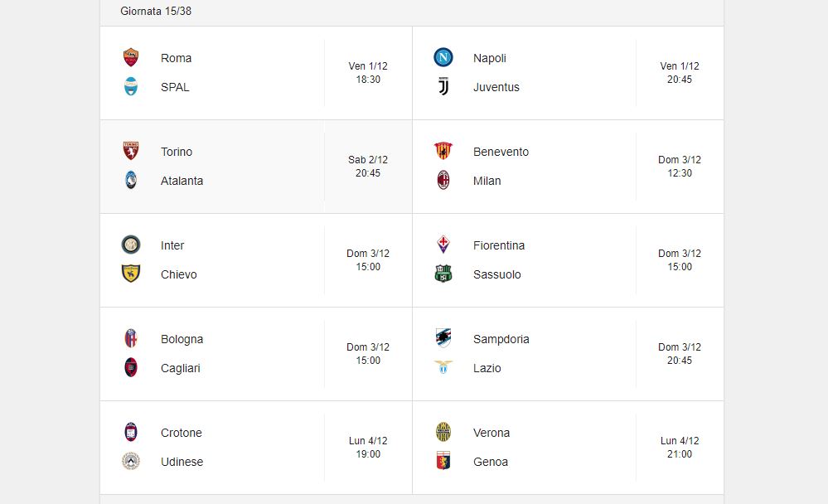Click the Milan club badge
Viewport: 828px width, 504px height.
pyautogui.click(x=443, y=180)
